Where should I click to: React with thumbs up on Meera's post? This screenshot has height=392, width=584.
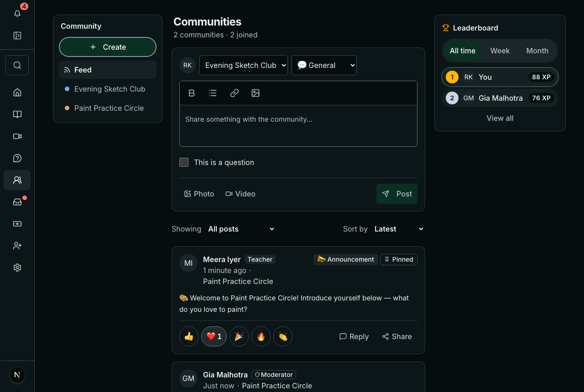click(189, 336)
